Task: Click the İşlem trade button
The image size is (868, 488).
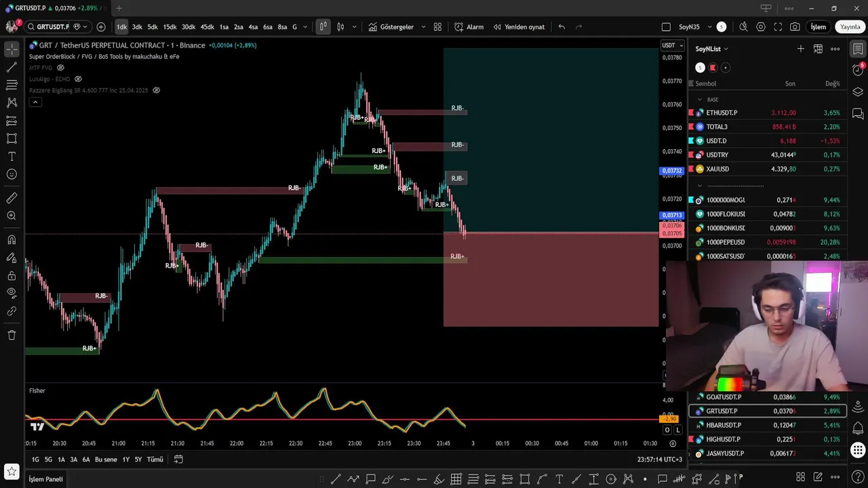Action: point(818,27)
